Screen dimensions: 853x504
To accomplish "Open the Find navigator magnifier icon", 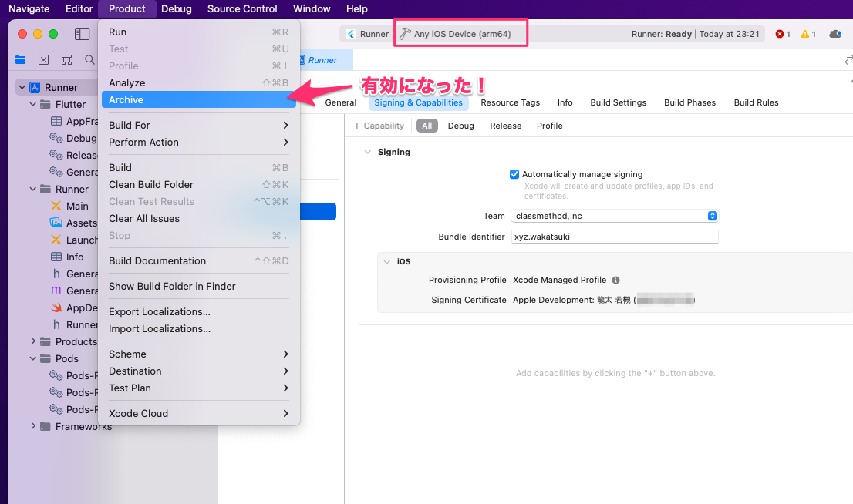I will point(89,60).
